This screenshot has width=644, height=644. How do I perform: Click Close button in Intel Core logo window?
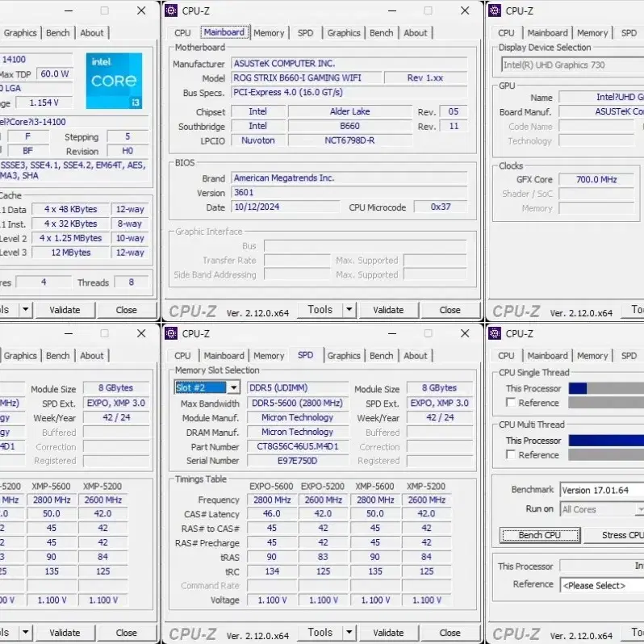point(126,310)
